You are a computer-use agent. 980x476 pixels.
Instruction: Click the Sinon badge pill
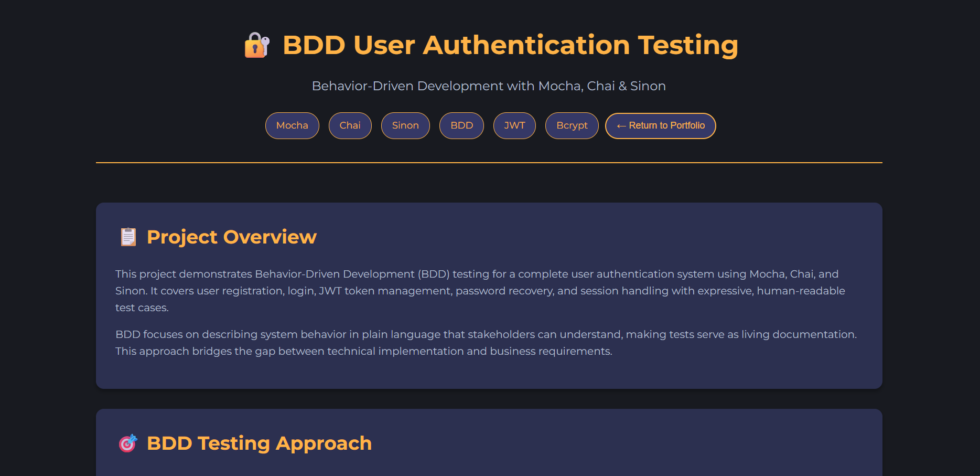pyautogui.click(x=405, y=125)
